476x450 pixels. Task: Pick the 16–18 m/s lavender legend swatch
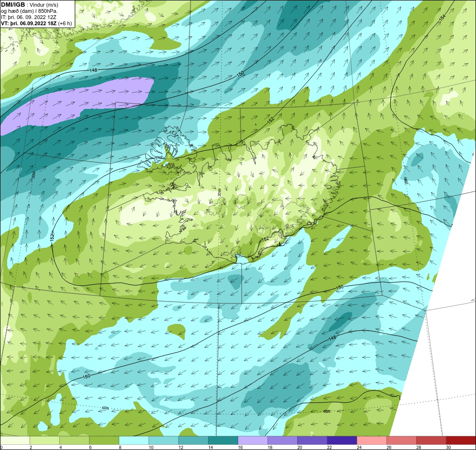(x=253, y=440)
